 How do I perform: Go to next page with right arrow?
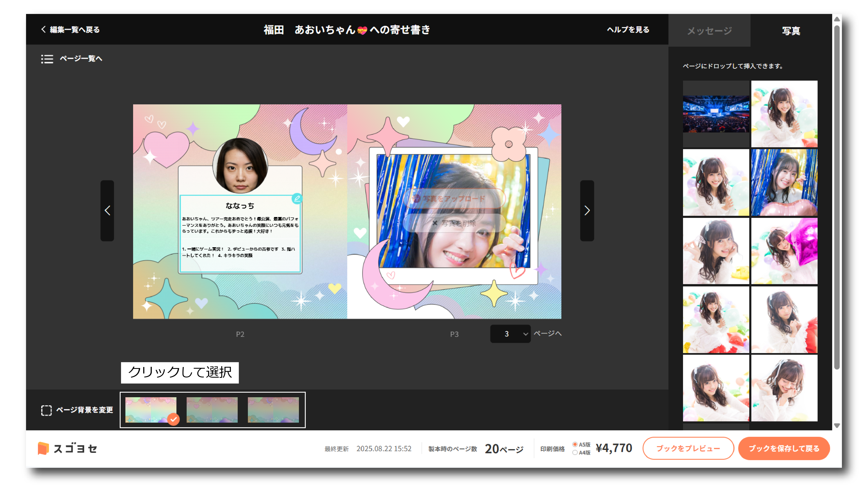(x=587, y=211)
